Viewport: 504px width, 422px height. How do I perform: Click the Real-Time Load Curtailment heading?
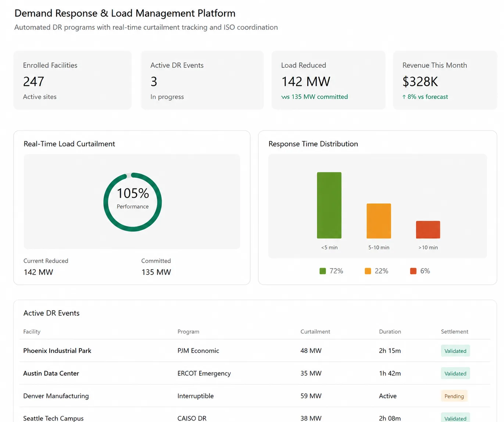[69, 144]
